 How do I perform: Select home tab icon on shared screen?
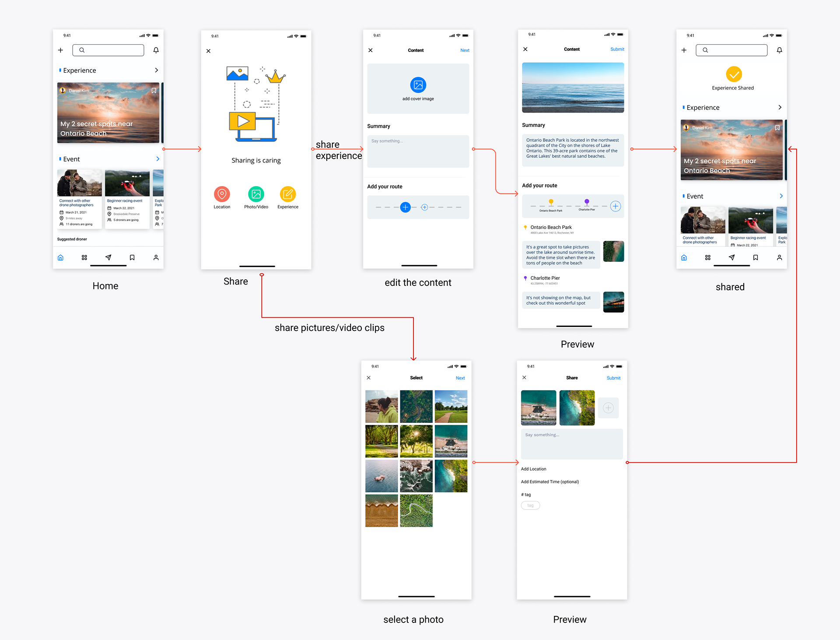684,257
